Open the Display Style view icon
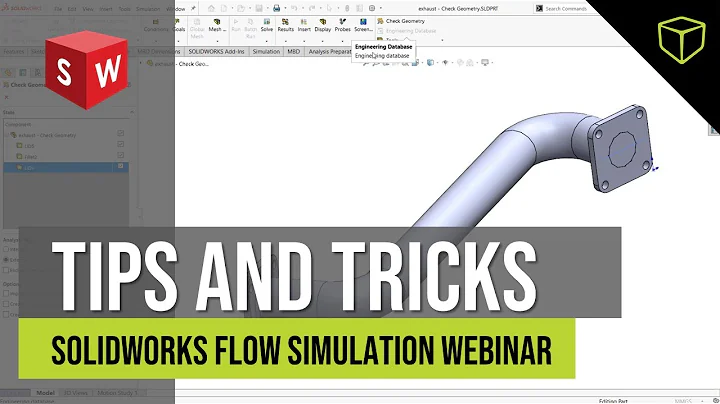This screenshot has height=404, width=720. [x=430, y=62]
